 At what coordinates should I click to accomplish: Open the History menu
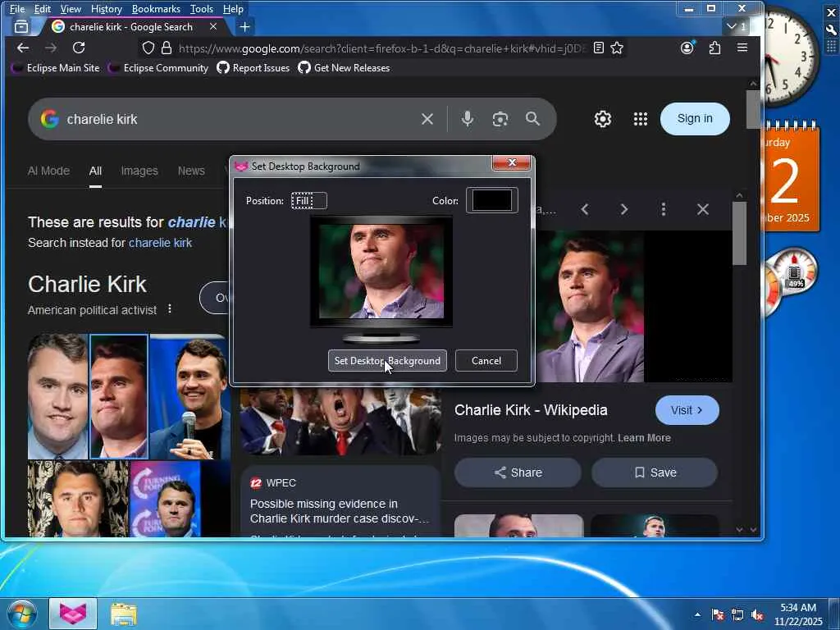[106, 9]
